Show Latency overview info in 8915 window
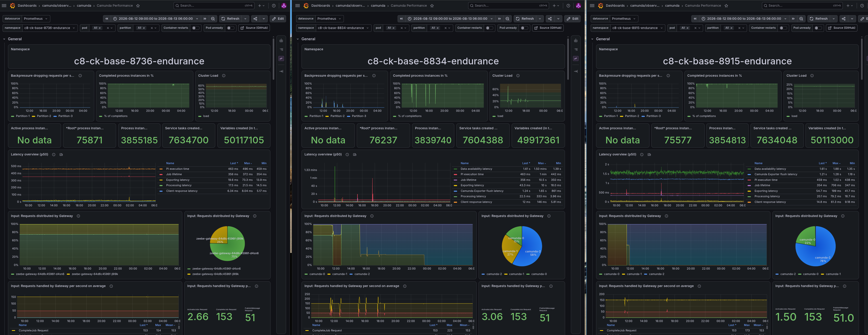Image resolution: width=868 pixels, height=335 pixels. pyautogui.click(x=641, y=154)
